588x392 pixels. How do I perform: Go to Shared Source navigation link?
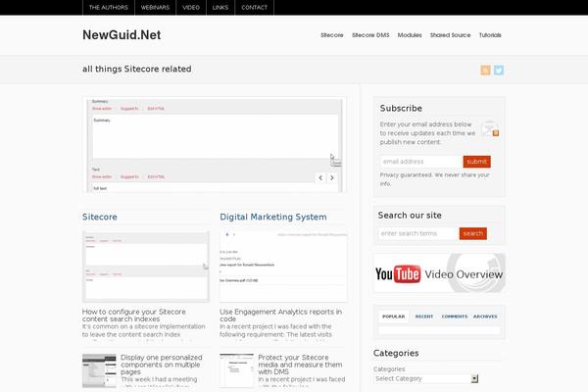[x=450, y=35]
